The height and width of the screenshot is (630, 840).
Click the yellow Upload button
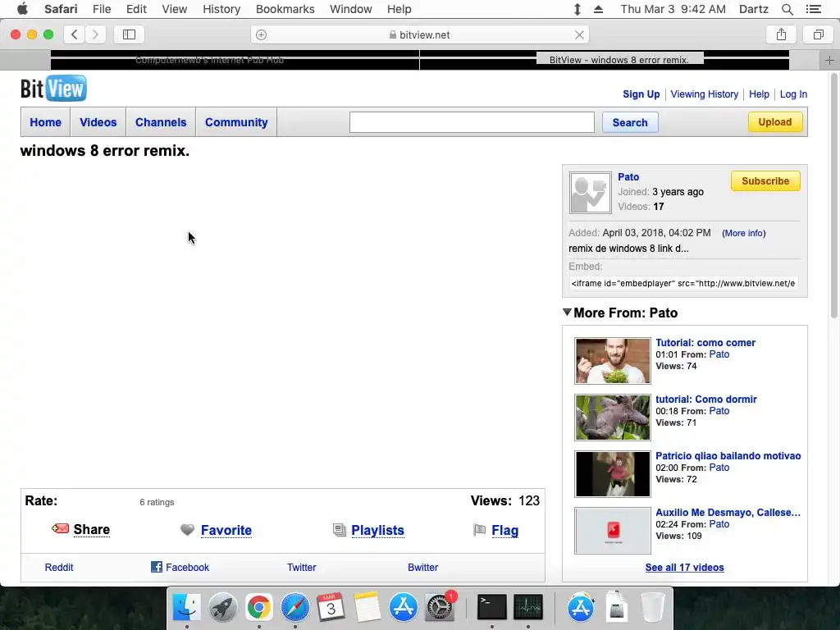coord(775,122)
